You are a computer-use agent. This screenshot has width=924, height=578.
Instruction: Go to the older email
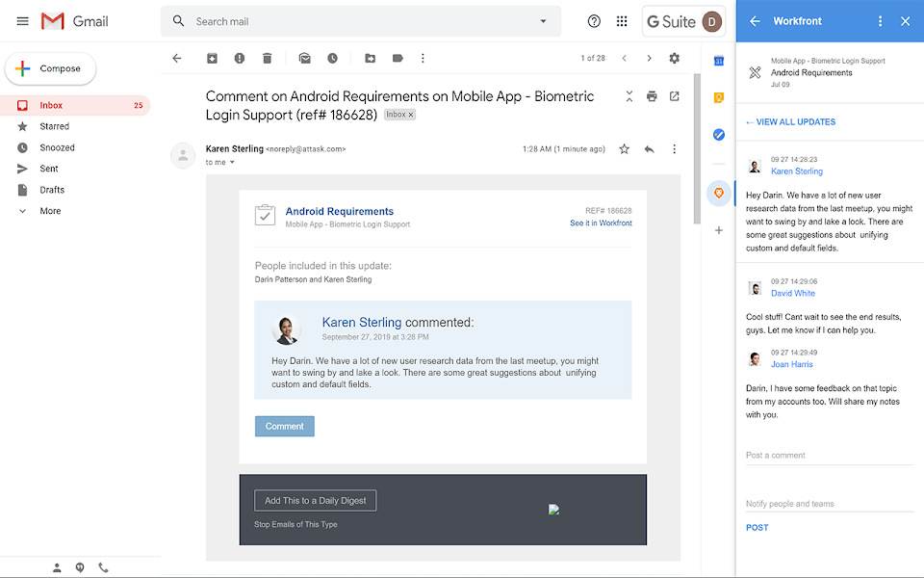click(649, 58)
